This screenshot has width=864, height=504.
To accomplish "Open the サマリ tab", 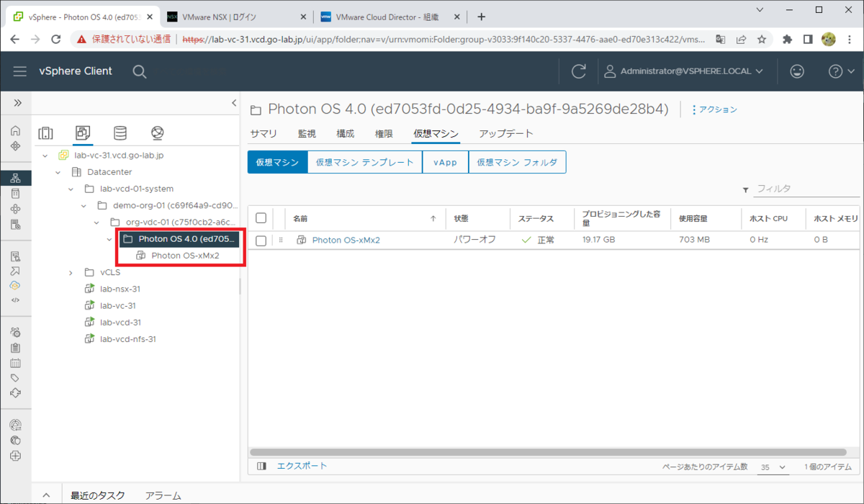I will [264, 134].
